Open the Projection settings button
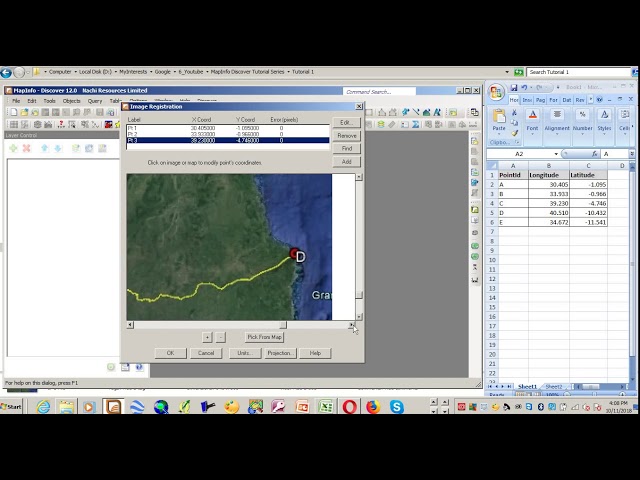The width and height of the screenshot is (640, 480). (x=280, y=353)
